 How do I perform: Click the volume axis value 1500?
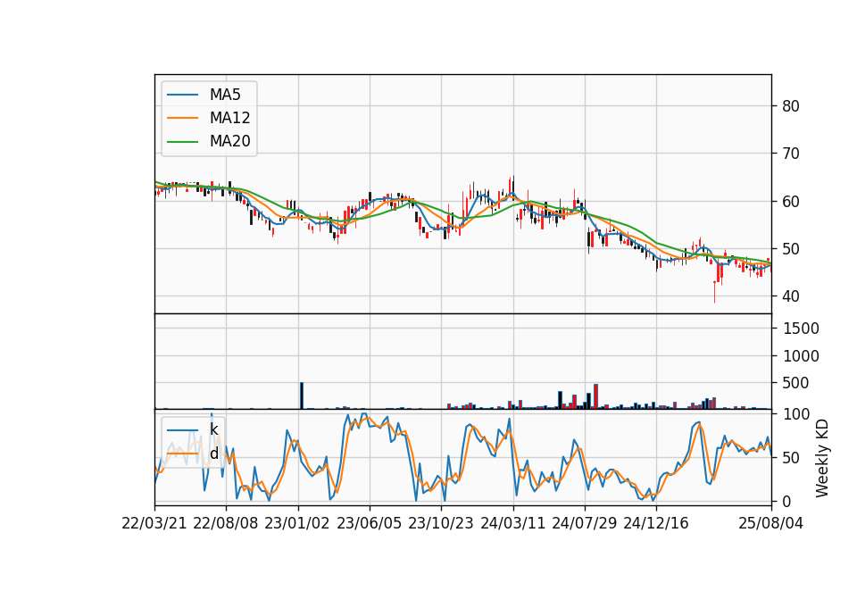801,329
